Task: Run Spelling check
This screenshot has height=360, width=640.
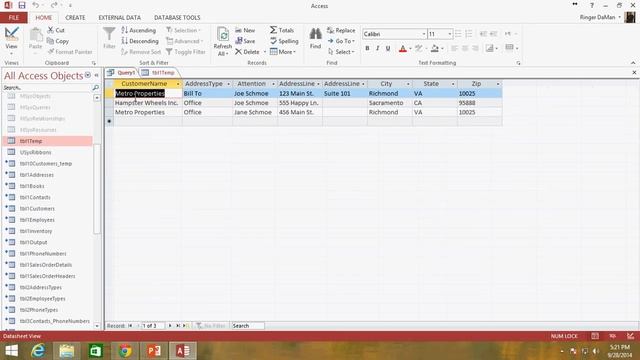Action: tap(284, 41)
